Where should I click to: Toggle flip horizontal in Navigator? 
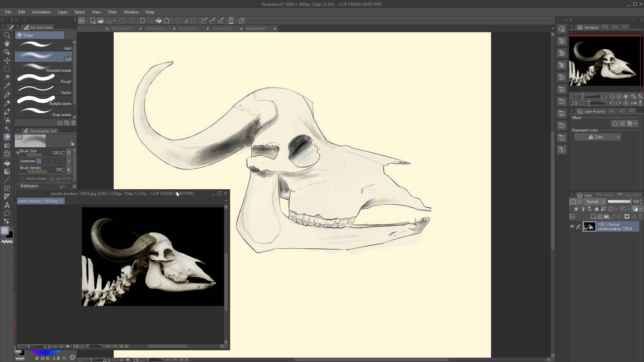coord(634,103)
